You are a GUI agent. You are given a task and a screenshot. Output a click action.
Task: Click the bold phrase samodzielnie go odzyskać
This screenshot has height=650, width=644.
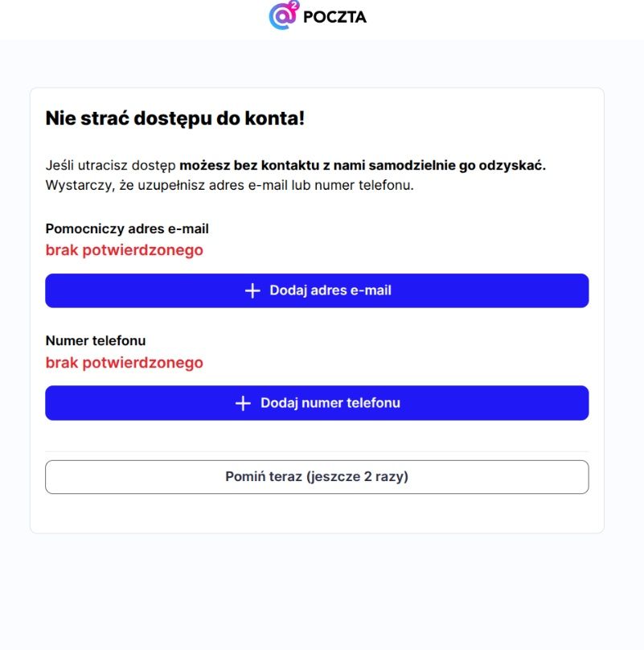coord(457,165)
